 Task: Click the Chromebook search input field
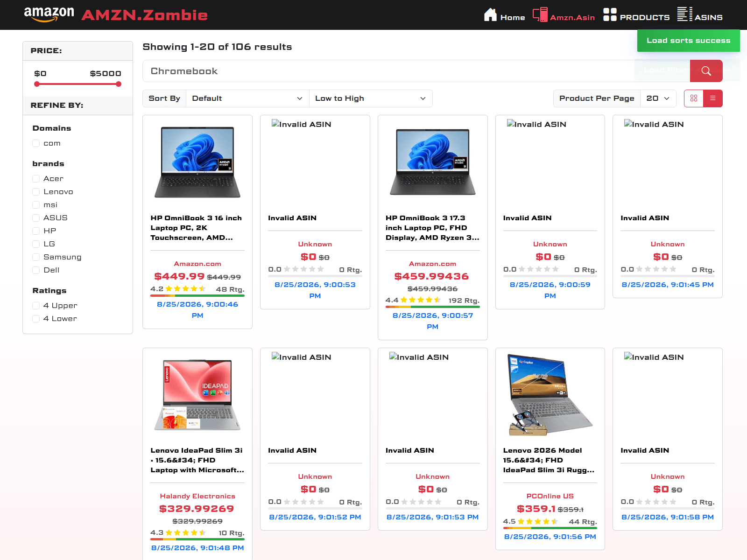416,71
